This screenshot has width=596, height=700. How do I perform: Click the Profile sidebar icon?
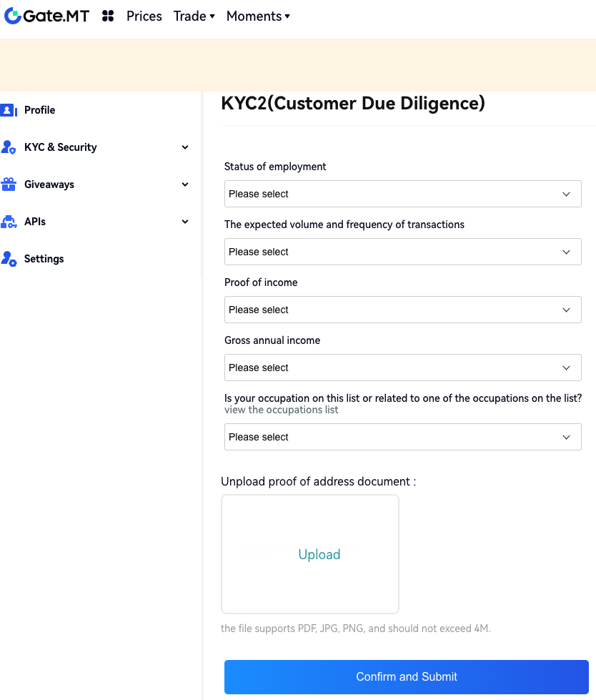[9, 110]
